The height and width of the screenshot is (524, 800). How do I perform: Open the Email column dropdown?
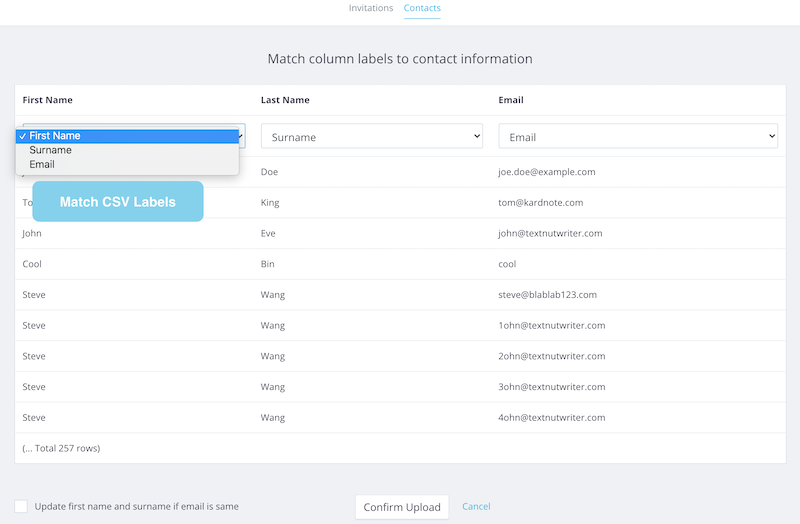[638, 136]
